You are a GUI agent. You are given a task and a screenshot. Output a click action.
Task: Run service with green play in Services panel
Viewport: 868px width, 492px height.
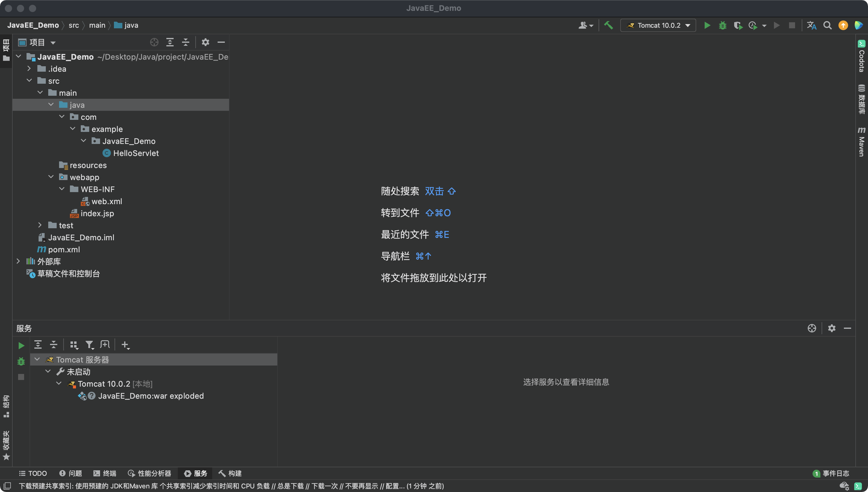tap(21, 345)
